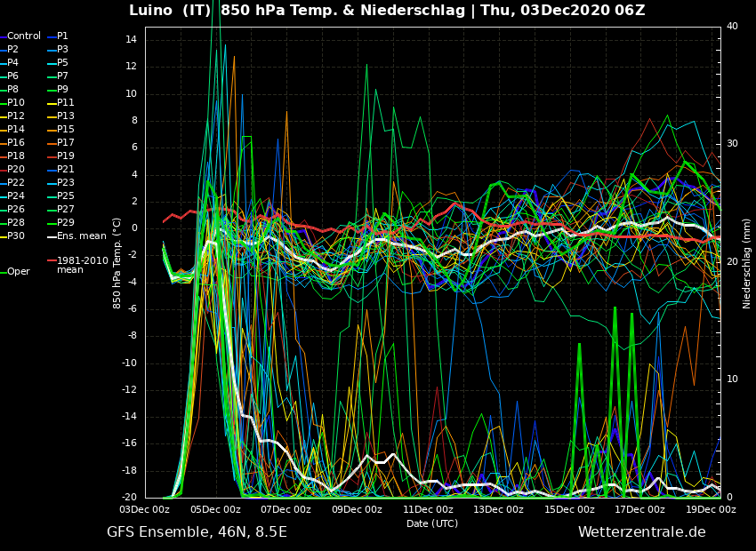Click the 11Dec 00z date tick

428,509
